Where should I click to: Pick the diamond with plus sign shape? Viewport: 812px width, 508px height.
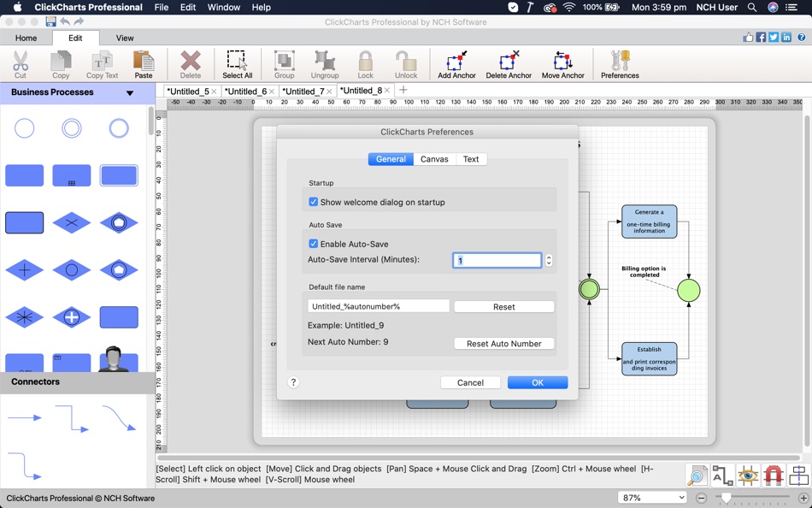click(x=24, y=270)
